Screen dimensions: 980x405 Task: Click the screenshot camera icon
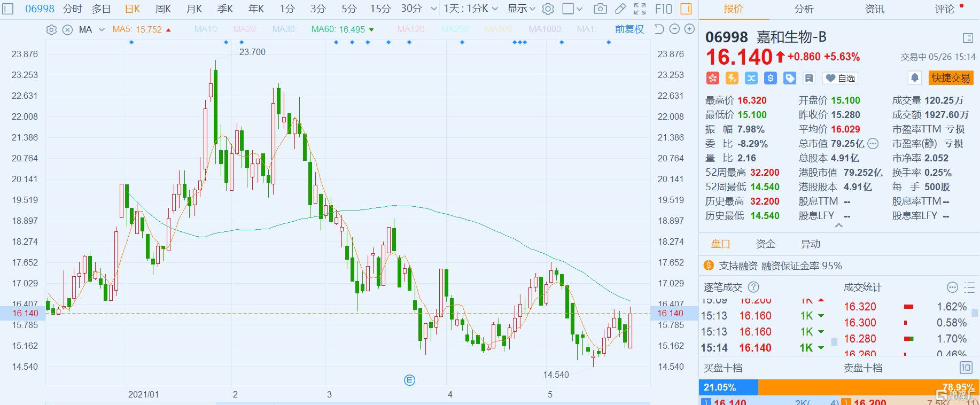[600, 9]
